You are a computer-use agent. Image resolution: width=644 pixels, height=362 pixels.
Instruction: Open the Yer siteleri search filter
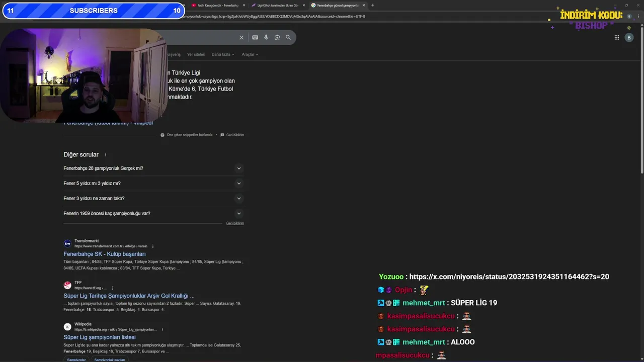(x=196, y=54)
